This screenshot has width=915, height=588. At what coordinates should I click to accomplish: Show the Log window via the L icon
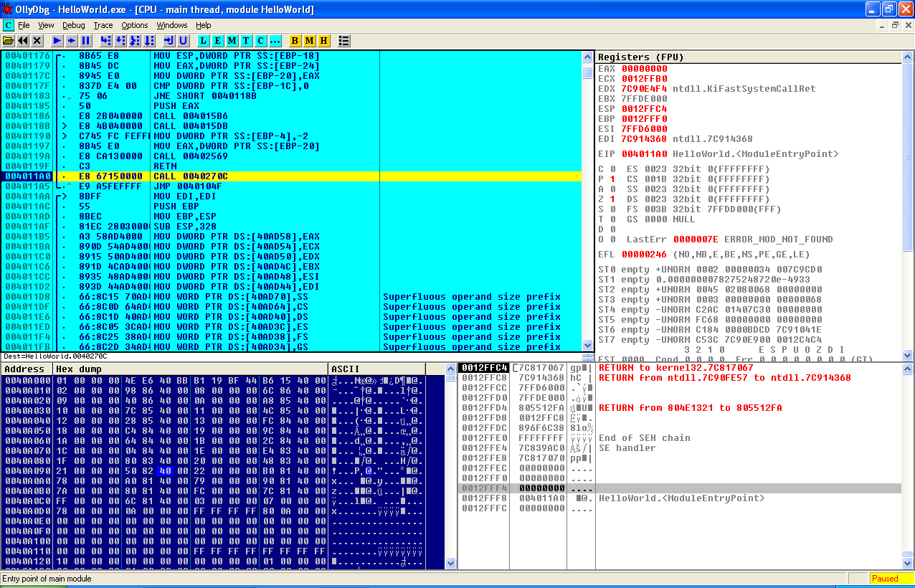click(204, 41)
